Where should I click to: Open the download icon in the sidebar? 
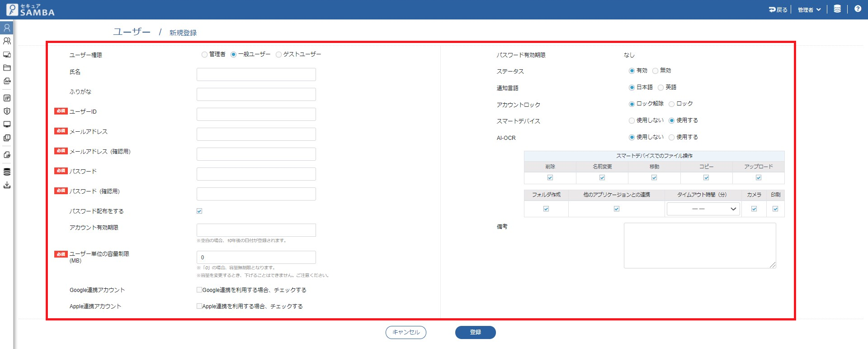click(x=7, y=185)
